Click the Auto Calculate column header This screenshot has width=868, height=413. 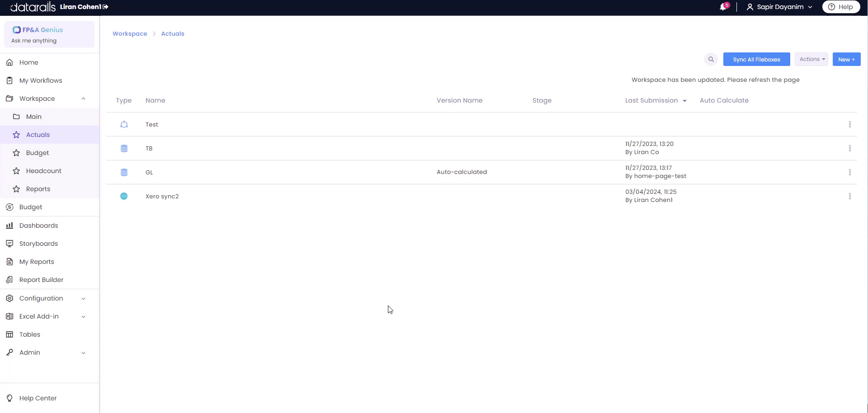point(724,100)
